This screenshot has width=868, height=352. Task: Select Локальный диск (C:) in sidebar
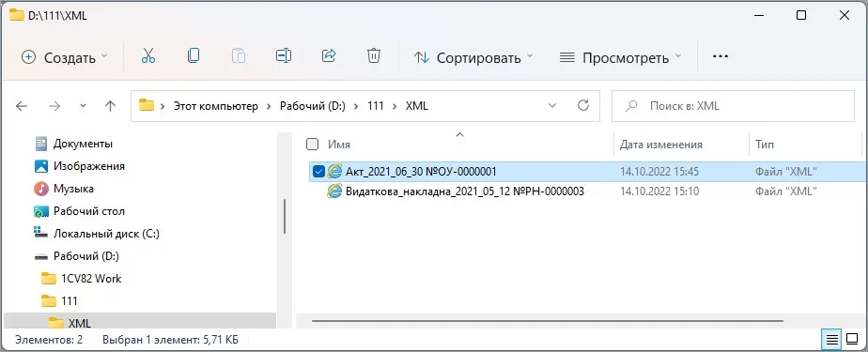point(97,234)
